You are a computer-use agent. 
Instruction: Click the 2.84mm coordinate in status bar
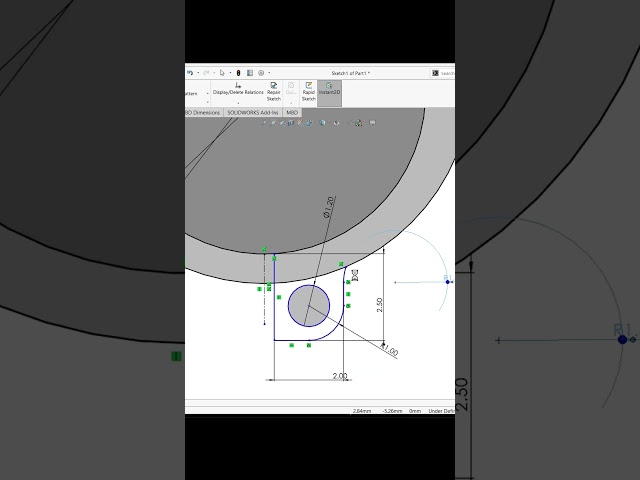coord(362,411)
